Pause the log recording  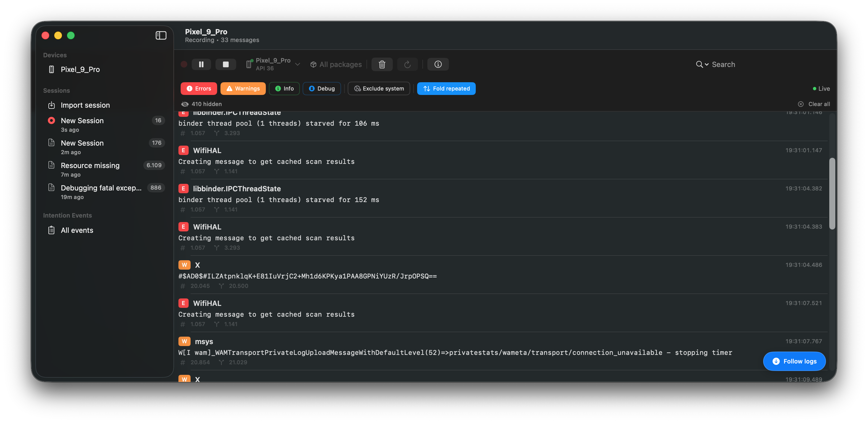coord(201,64)
